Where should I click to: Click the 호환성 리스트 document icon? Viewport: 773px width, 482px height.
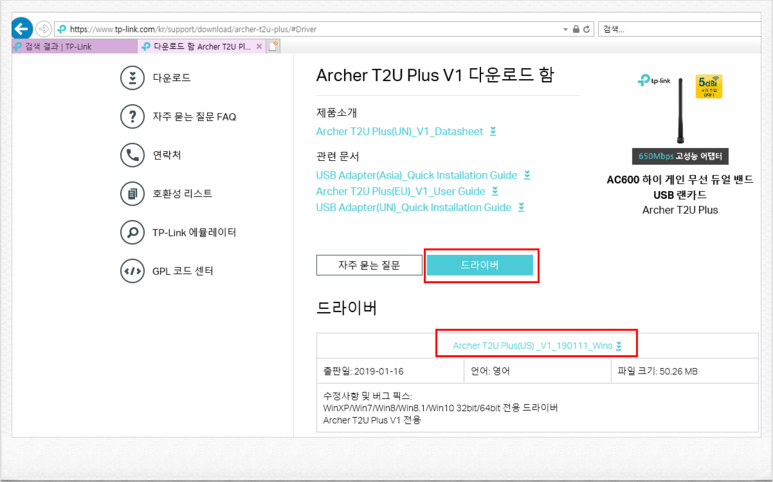(x=132, y=193)
